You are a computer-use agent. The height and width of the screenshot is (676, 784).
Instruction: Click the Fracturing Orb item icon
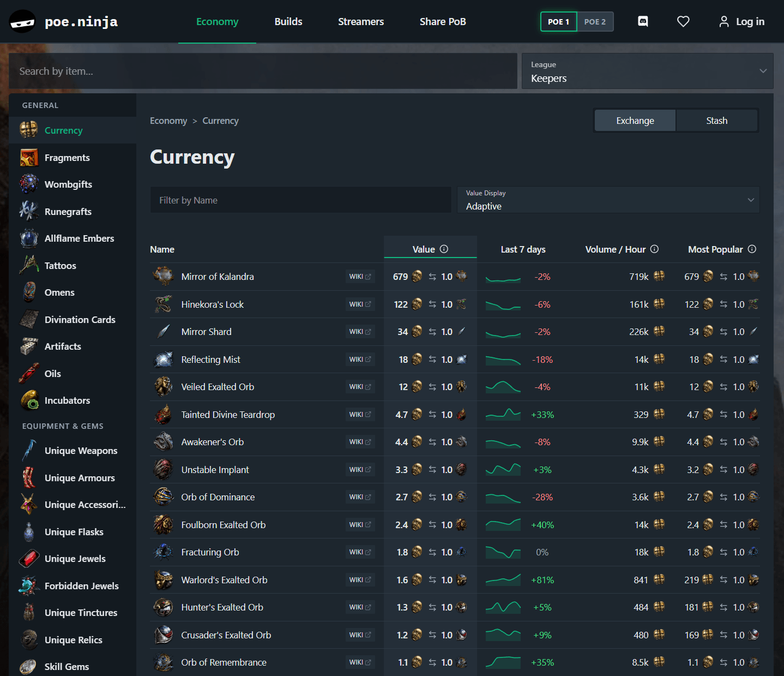[x=163, y=552]
